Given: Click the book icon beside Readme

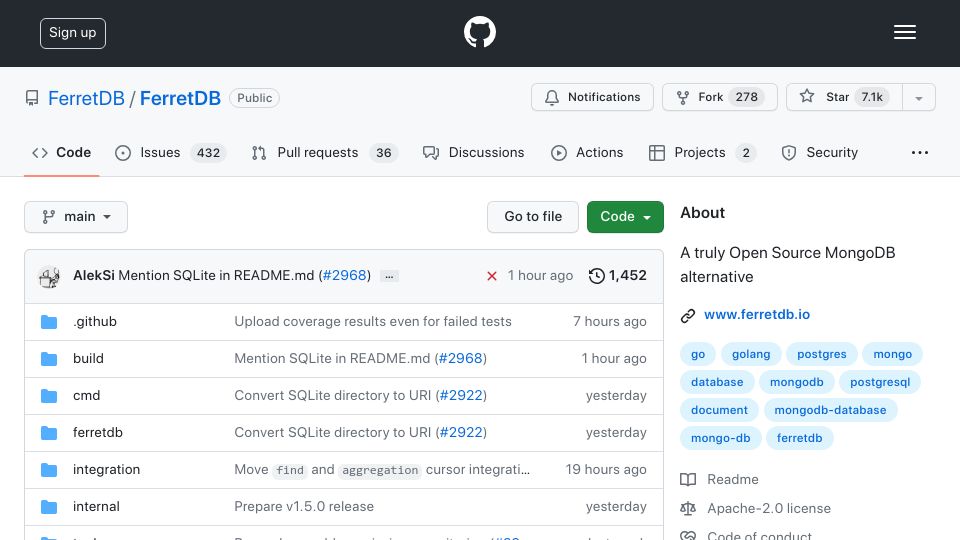Looking at the screenshot, I should 688,479.
